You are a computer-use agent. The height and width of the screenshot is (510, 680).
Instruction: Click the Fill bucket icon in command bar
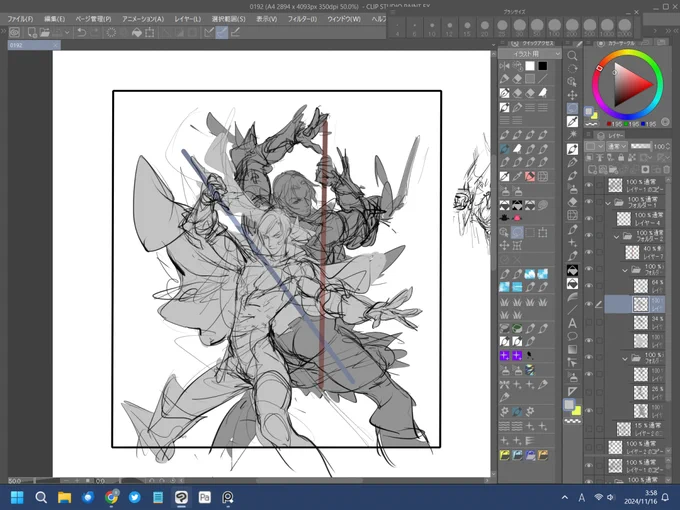[137, 33]
